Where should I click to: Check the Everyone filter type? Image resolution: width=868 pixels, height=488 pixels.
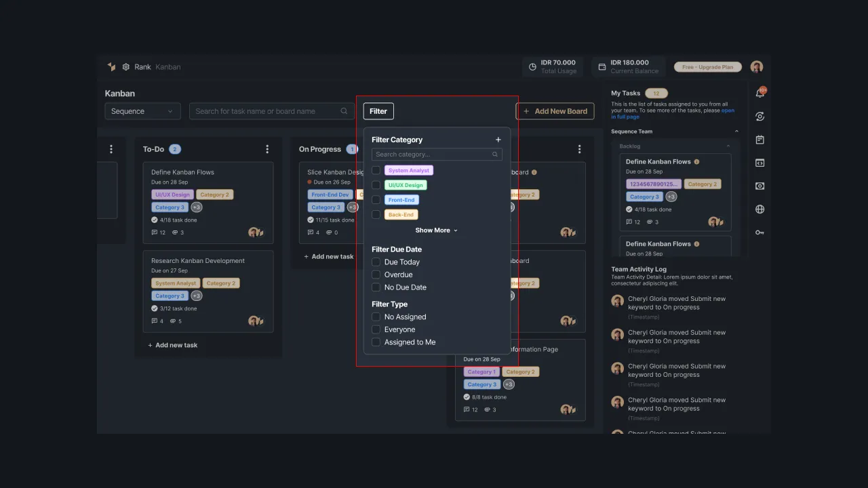tap(376, 329)
